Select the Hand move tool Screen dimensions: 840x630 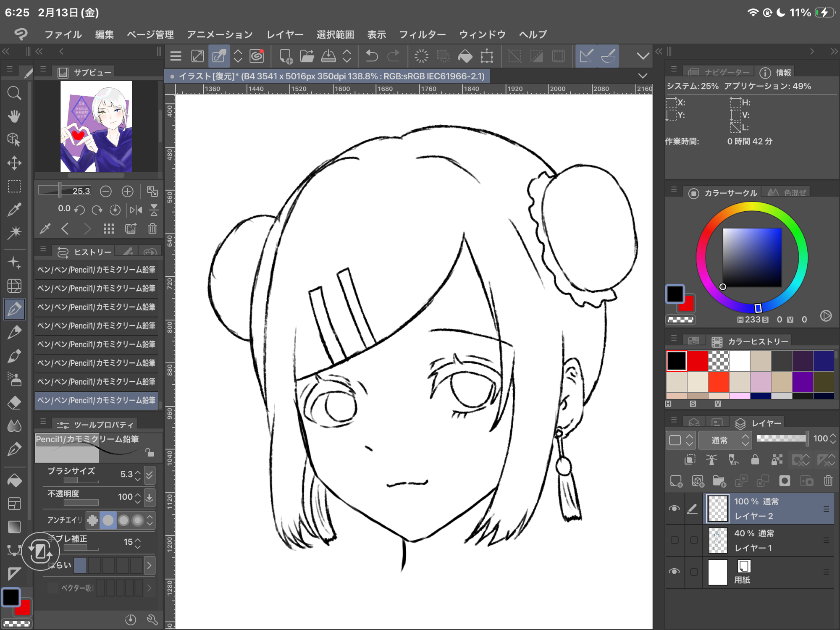pos(14,116)
